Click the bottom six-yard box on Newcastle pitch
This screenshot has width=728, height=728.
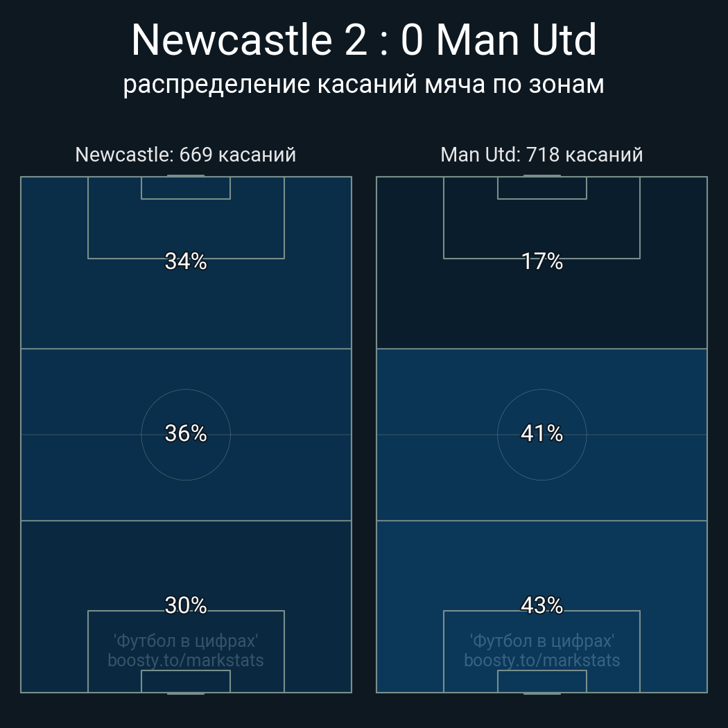[x=186, y=681]
